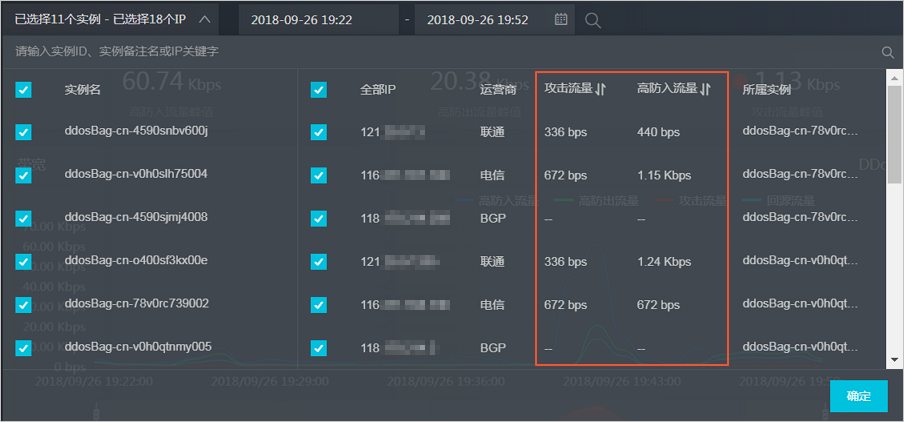The width and height of the screenshot is (904, 422).
Task: Edit end time 2018-09-26 19:52
Action: click(x=493, y=20)
